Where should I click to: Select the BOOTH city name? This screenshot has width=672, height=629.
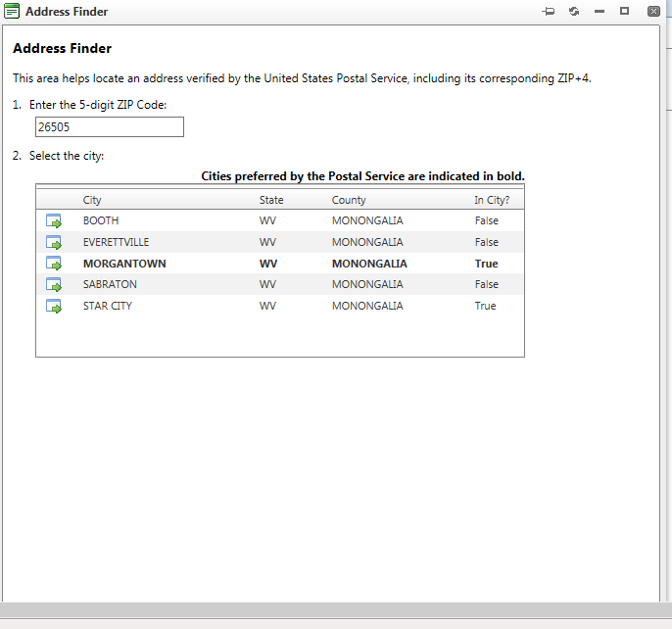tap(101, 220)
